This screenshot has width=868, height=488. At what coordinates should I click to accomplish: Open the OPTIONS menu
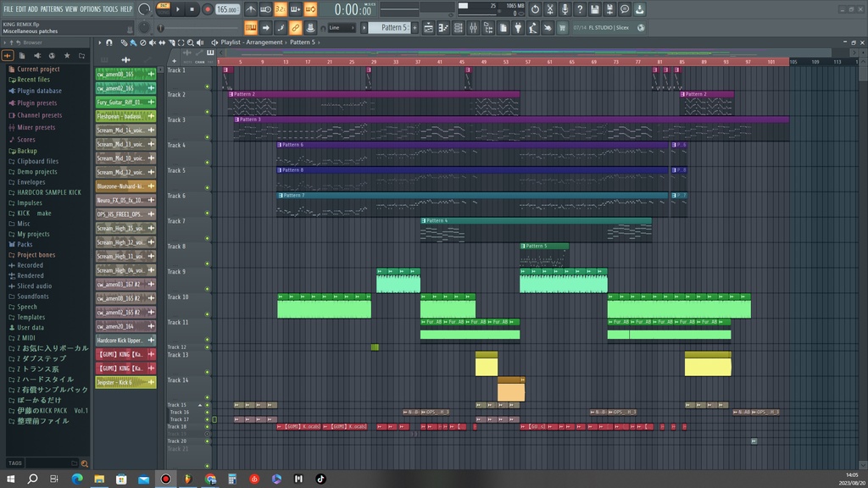(x=90, y=8)
